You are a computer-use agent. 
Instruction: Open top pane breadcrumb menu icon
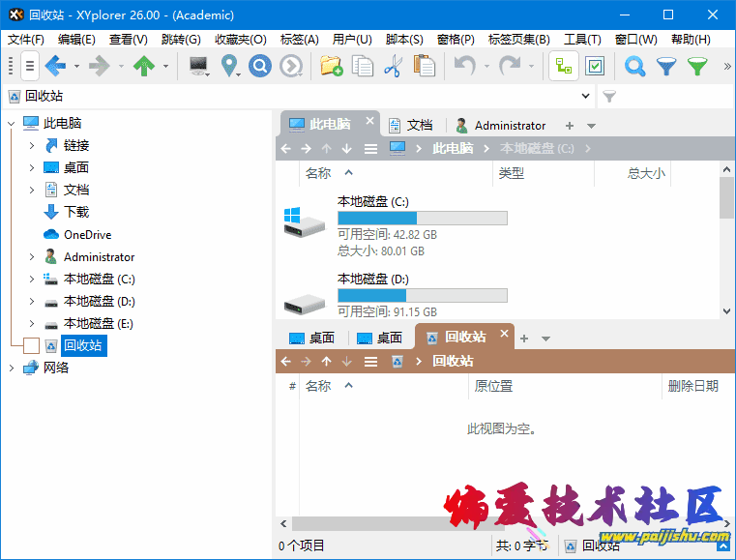pos(370,149)
